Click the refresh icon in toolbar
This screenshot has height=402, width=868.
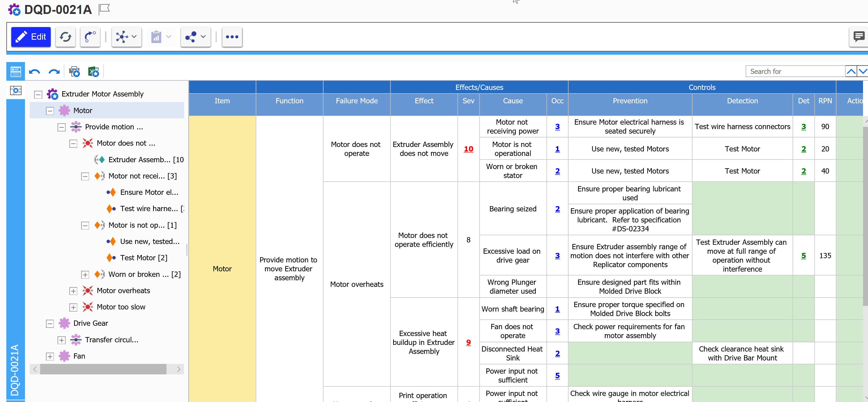65,37
